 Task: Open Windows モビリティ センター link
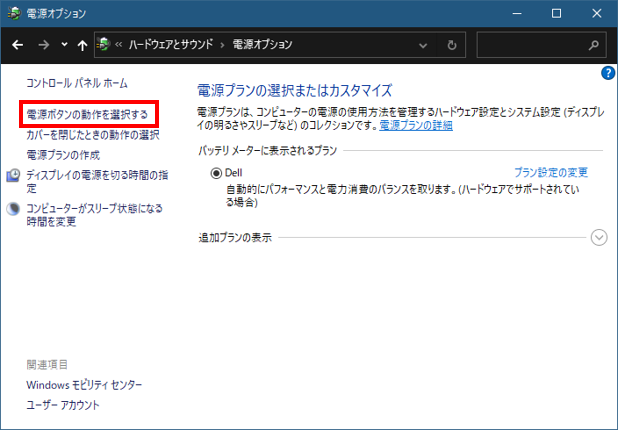pyautogui.click(x=84, y=385)
